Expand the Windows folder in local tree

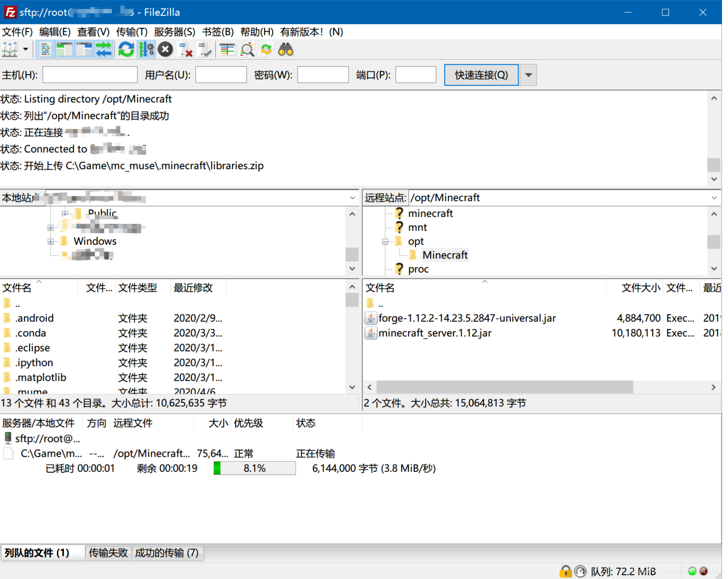(x=51, y=242)
